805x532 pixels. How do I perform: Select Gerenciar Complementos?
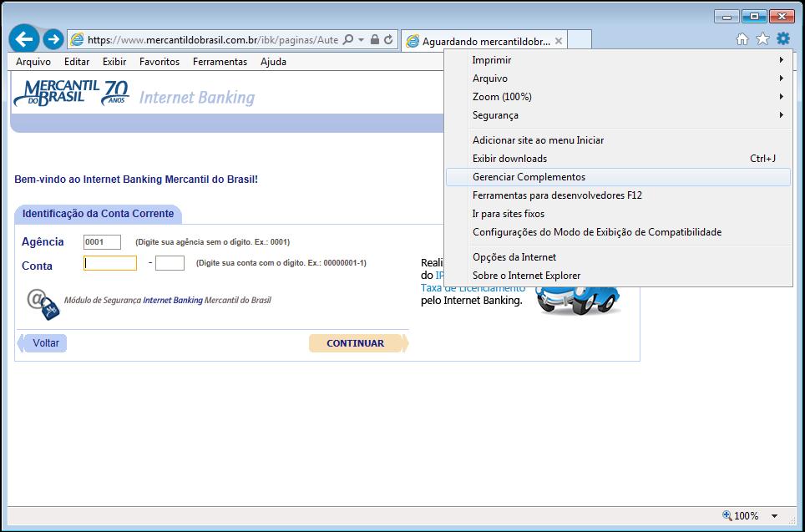click(x=618, y=177)
